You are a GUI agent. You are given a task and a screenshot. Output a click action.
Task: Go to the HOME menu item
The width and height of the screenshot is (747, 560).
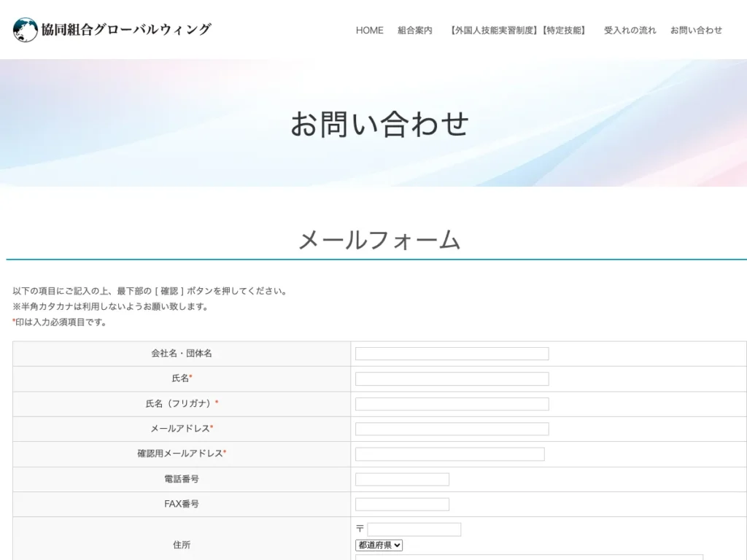point(369,31)
